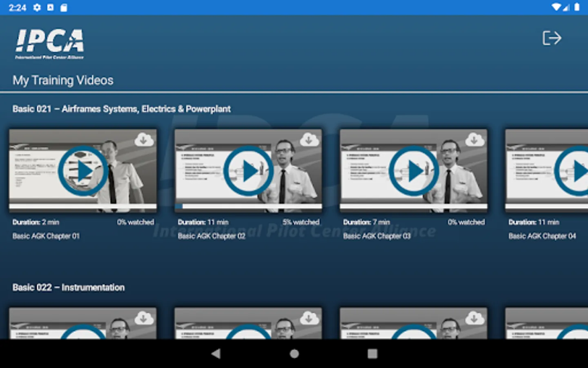Download third Instrumentation video

pos(474,318)
